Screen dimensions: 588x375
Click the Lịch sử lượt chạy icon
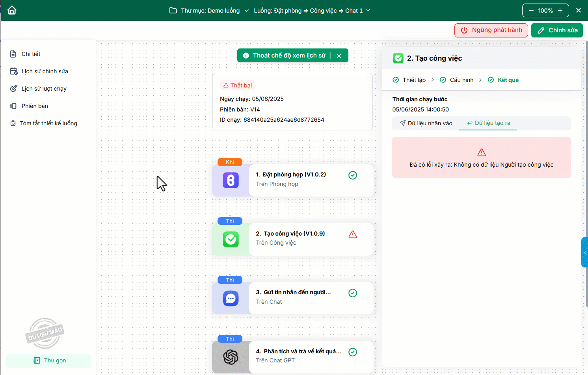coord(13,89)
